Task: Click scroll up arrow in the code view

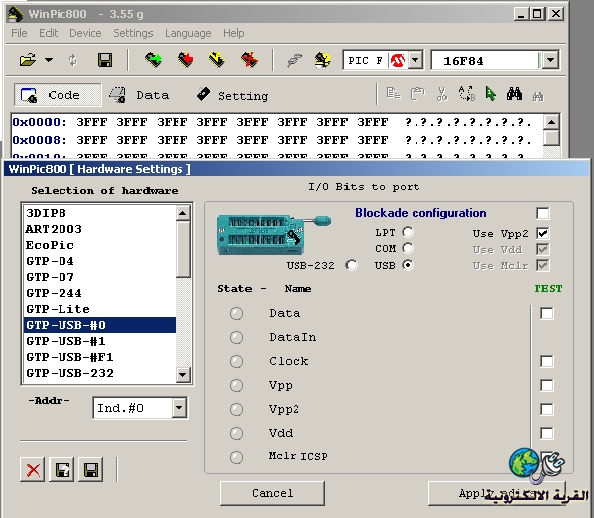Action: coord(551,122)
